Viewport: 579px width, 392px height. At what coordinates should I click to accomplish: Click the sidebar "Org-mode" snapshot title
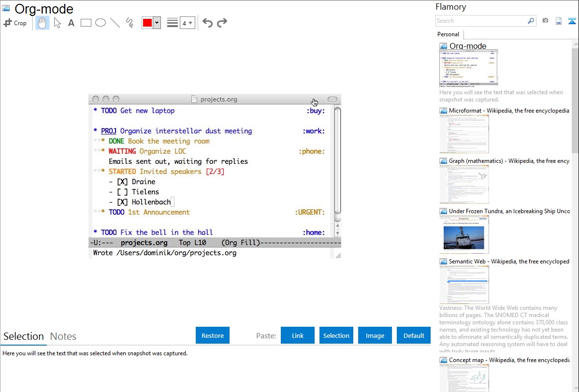[468, 46]
